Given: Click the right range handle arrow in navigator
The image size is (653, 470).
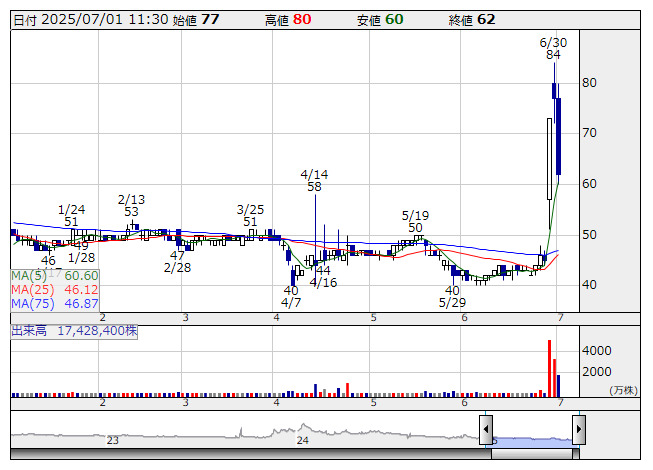Looking at the screenshot, I should click(578, 430).
